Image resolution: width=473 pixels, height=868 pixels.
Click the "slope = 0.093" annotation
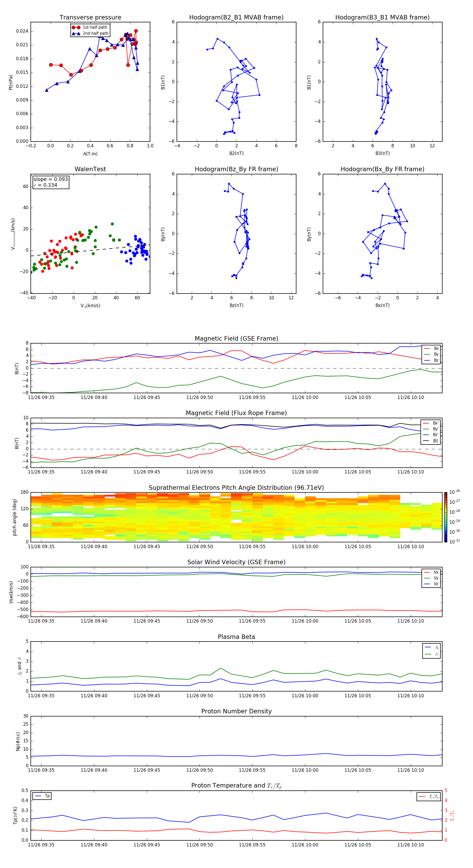[51, 179]
